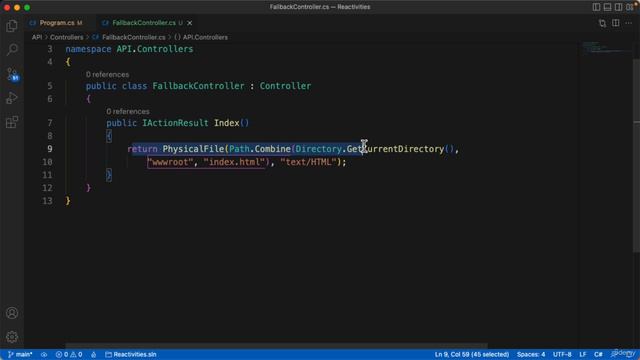Image resolution: width=640 pixels, height=360 pixels.
Task: Click the vertical editor scrollbar
Action: pos(636,155)
